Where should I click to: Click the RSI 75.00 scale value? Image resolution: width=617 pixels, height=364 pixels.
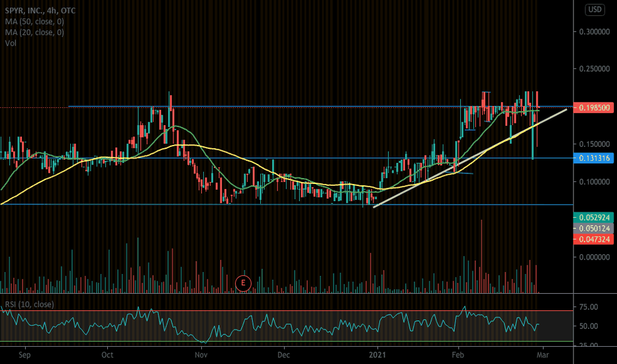pyautogui.click(x=589, y=307)
